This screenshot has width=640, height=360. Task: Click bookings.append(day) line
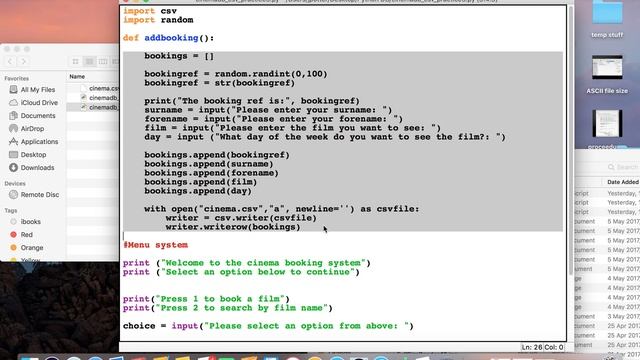pos(198,191)
